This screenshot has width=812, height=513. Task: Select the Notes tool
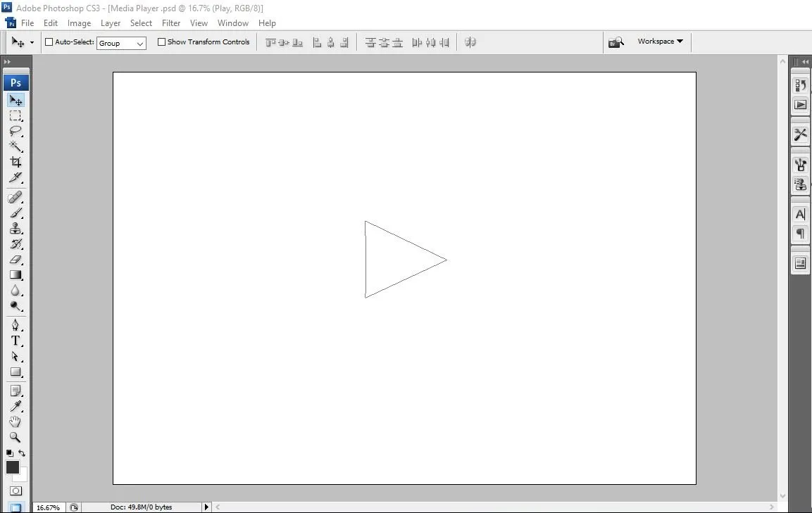[x=15, y=391]
